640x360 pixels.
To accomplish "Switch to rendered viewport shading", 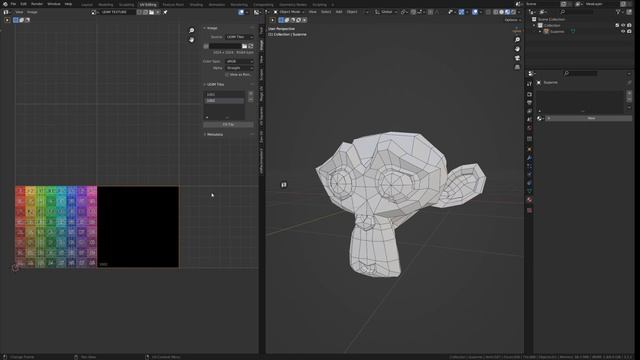I will pyautogui.click(x=513, y=12).
